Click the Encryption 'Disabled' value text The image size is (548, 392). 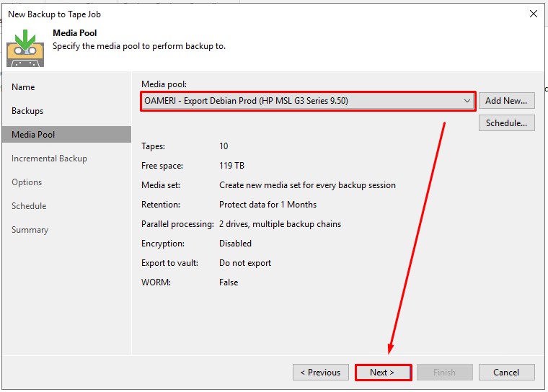[x=235, y=244]
